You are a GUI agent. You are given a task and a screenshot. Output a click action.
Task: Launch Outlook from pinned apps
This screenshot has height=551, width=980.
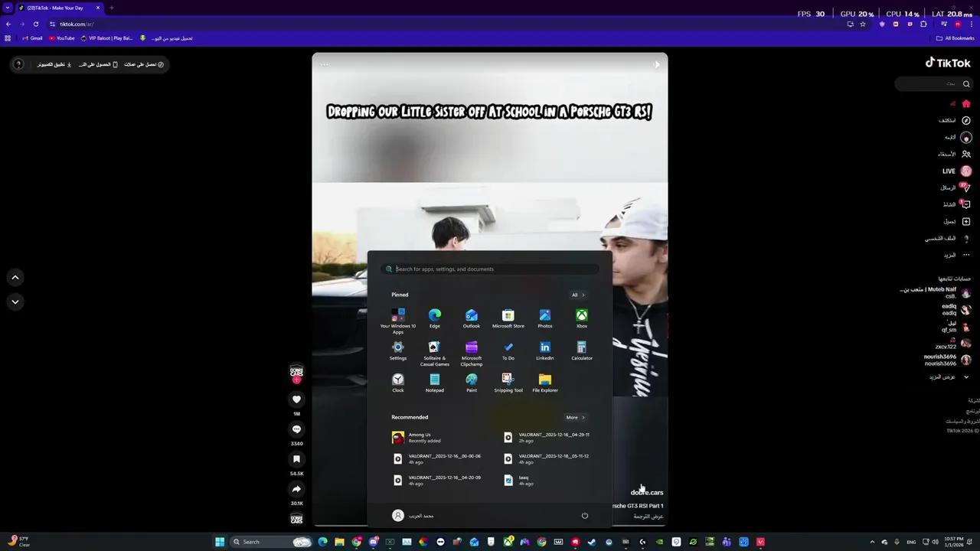[x=472, y=318]
